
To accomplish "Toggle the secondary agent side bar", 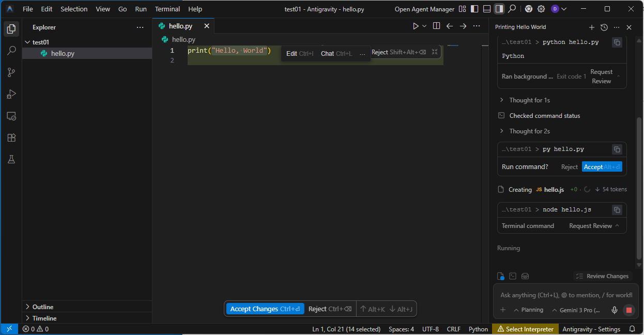I will 499,9.
